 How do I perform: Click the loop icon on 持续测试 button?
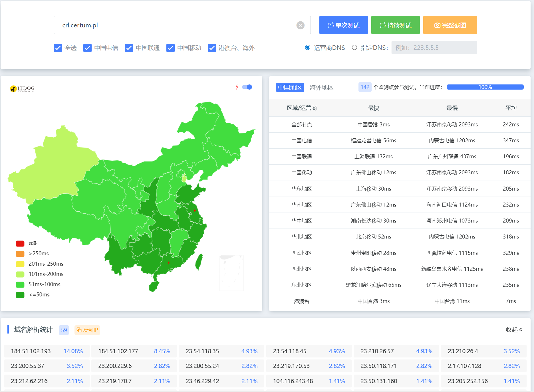(x=382, y=25)
